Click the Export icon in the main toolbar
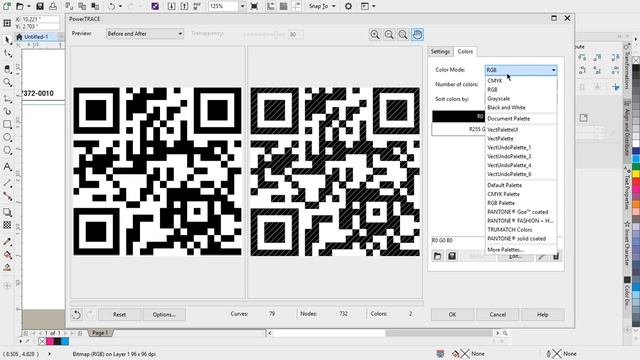 coord(184,6)
